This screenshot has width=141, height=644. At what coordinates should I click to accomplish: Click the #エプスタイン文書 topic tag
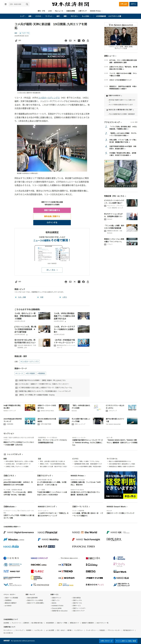pos(115,16)
